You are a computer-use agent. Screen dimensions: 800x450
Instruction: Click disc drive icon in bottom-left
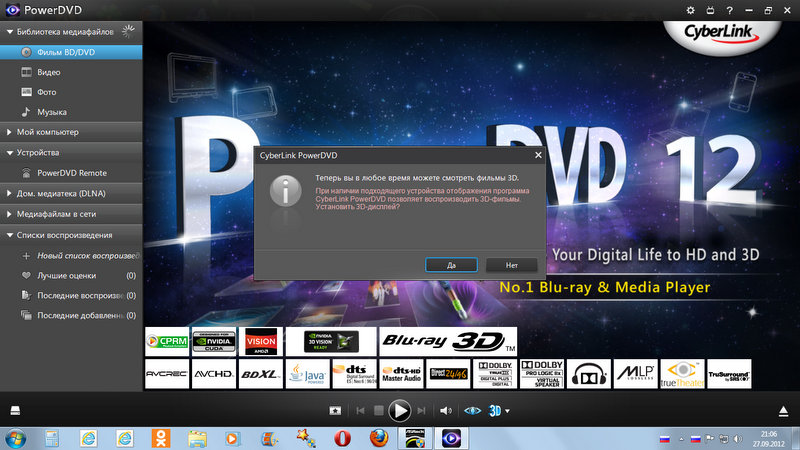click(15, 411)
